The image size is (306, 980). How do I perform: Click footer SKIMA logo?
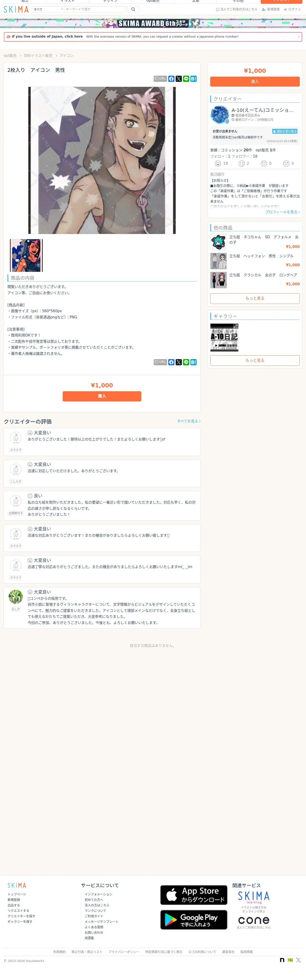pos(17,886)
